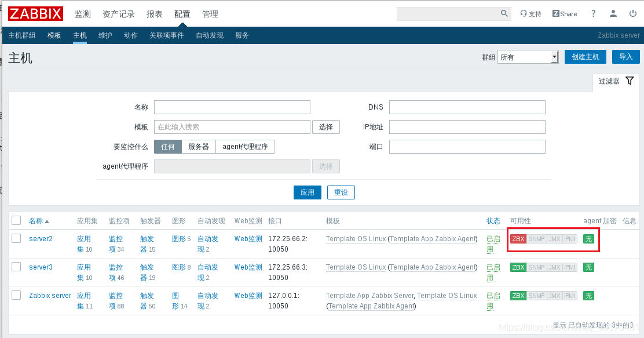The image size is (644, 338).
Task: Click ZBX availability badge for server3
Action: coord(518,267)
